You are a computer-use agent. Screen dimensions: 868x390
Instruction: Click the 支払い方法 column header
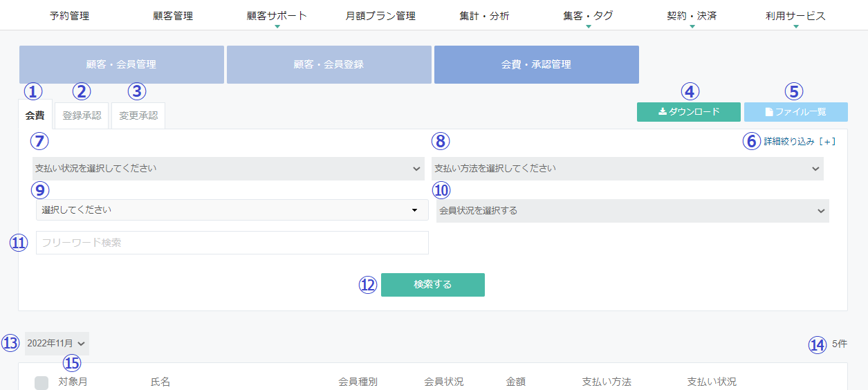click(x=607, y=382)
